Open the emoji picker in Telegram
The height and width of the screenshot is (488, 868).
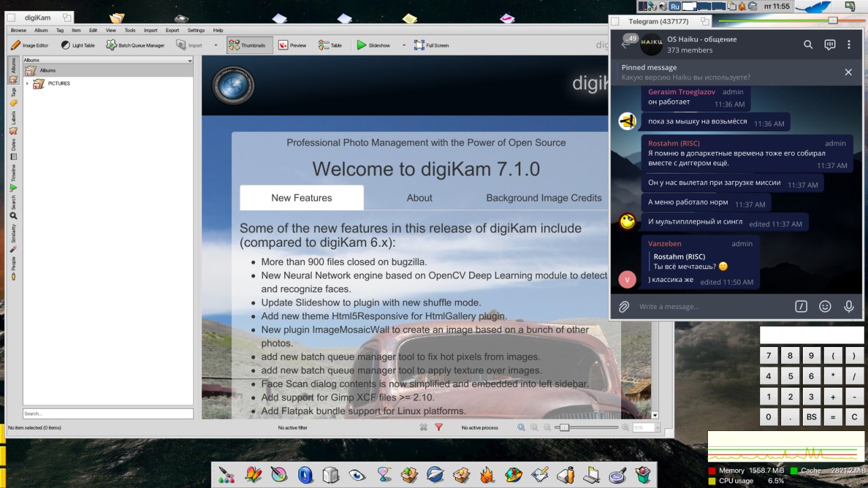[x=825, y=306]
